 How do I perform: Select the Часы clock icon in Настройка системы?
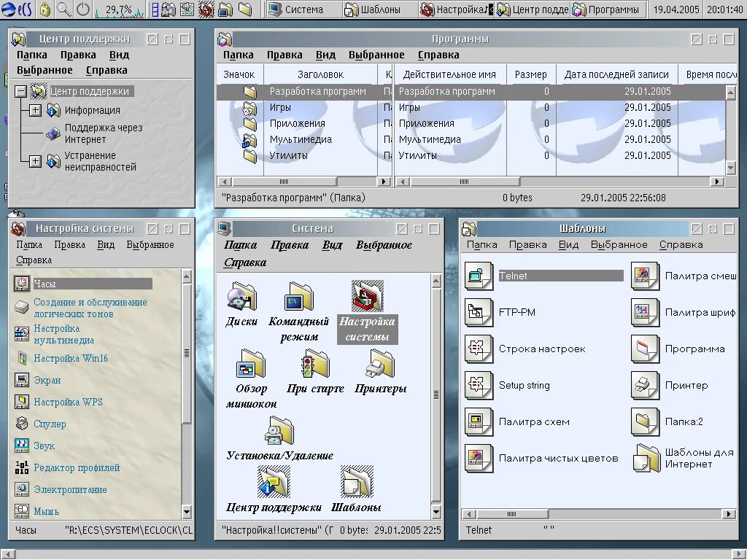22,284
